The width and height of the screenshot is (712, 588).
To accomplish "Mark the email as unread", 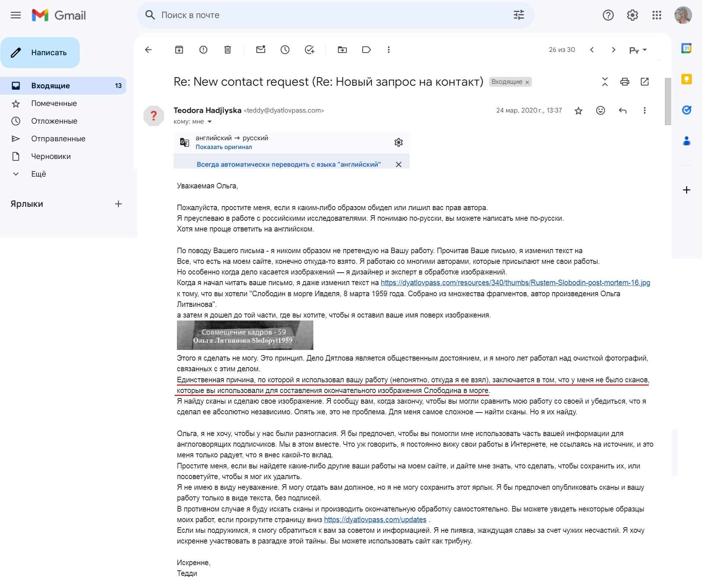I will click(261, 50).
